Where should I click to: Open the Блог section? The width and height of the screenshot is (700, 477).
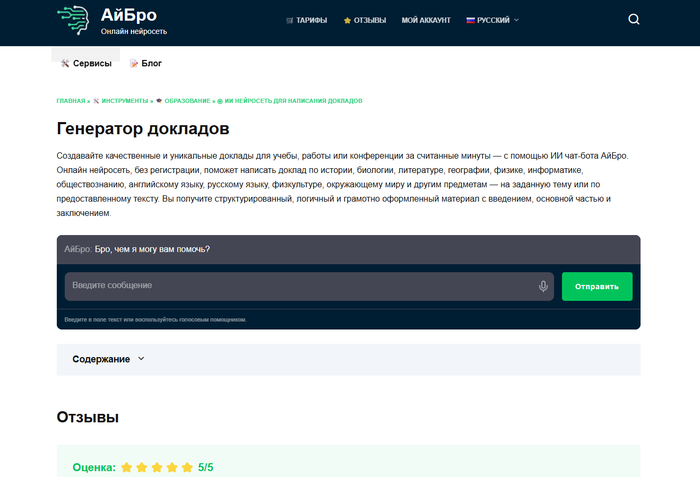pos(146,63)
